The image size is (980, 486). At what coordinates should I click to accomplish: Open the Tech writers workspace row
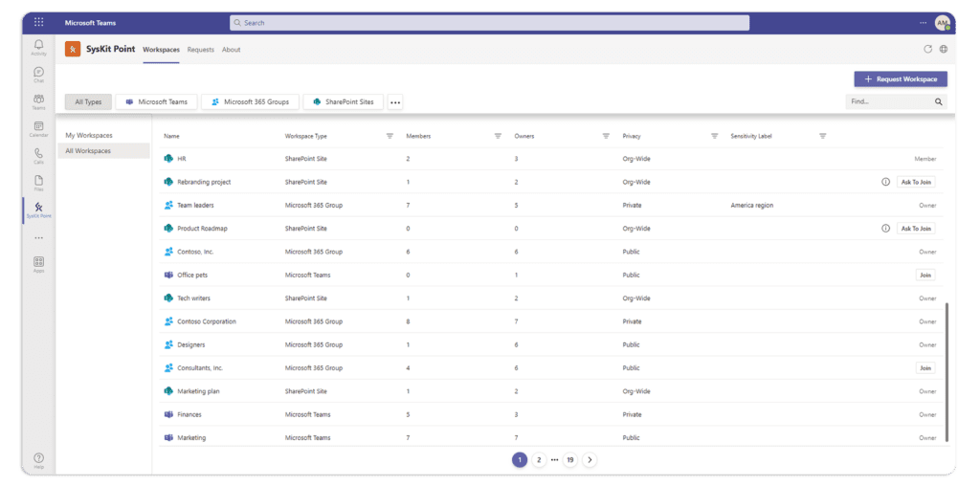coord(550,298)
